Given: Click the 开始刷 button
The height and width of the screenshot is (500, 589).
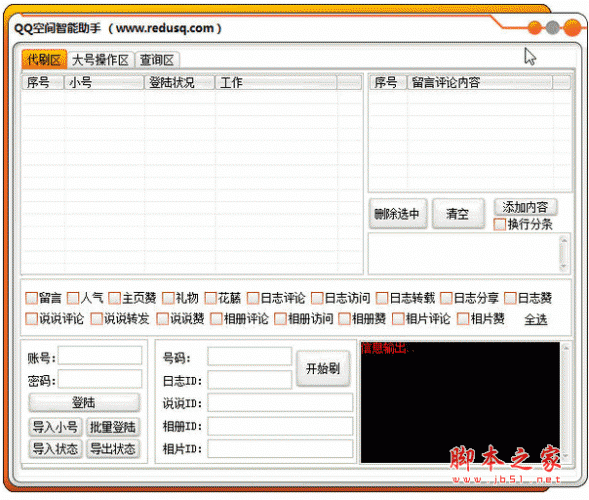Looking at the screenshot, I should (x=323, y=369).
